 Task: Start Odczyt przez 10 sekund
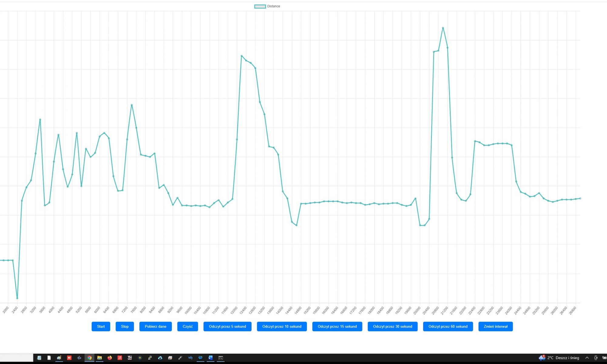click(x=282, y=326)
